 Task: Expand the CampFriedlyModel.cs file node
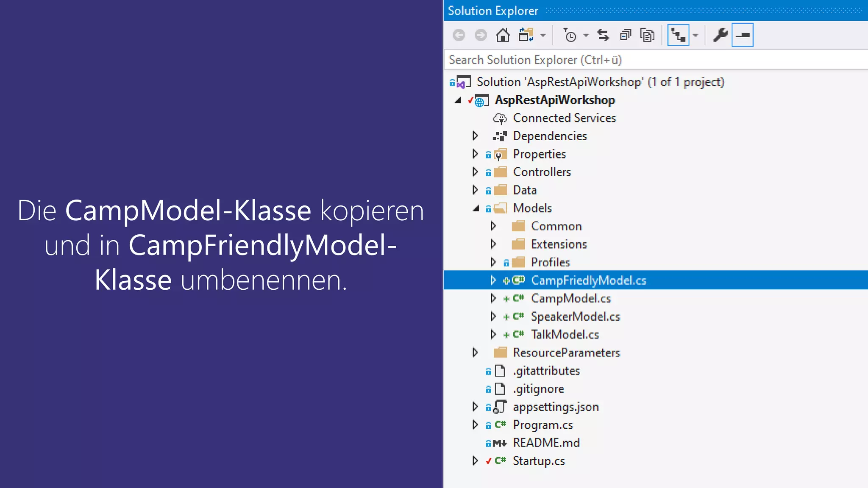[x=493, y=280]
